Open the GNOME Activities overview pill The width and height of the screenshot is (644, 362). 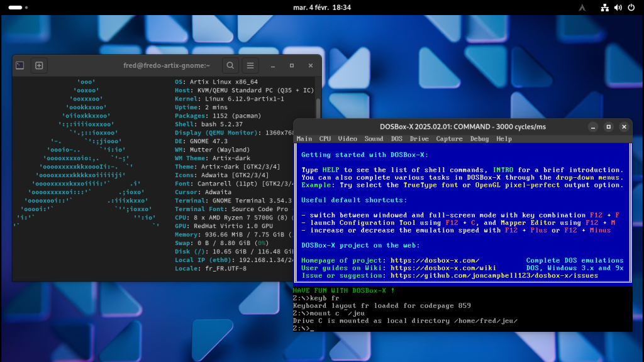tap(16, 8)
